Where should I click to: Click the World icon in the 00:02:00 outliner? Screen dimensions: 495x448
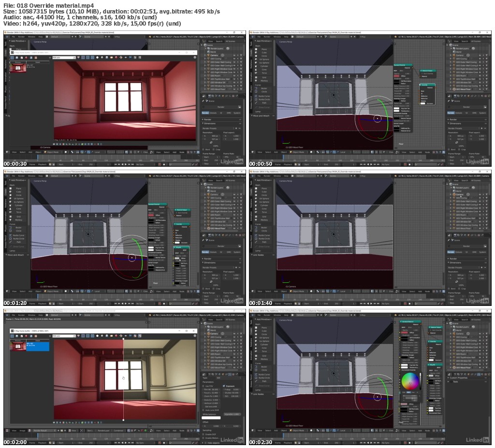click(209, 330)
